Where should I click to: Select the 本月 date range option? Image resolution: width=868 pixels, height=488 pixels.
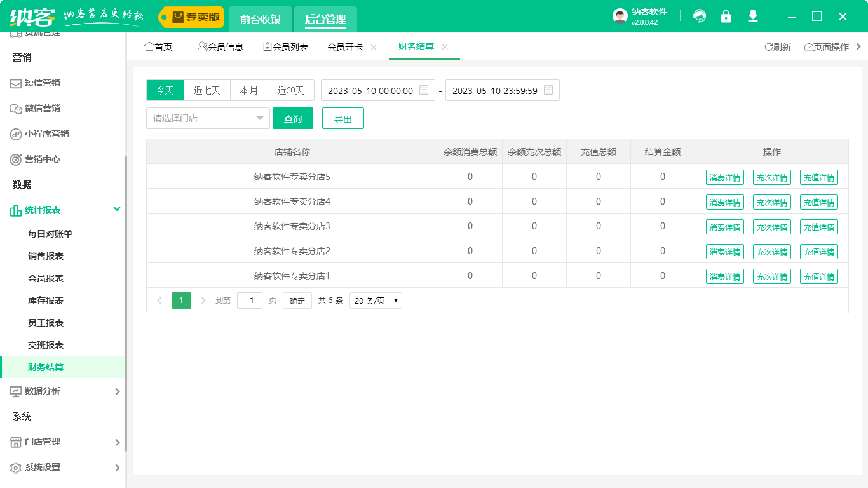tap(249, 90)
